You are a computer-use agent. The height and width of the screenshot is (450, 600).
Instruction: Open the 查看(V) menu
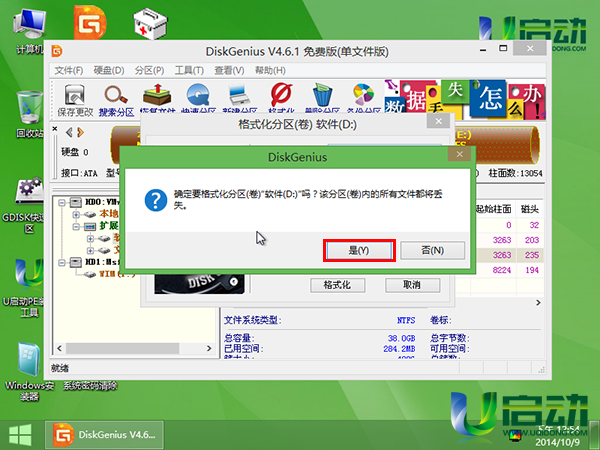[x=229, y=70]
